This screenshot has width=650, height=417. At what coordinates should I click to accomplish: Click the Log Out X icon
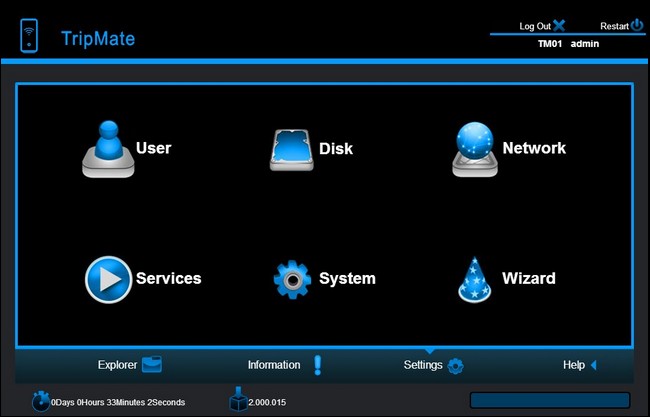pos(559,26)
